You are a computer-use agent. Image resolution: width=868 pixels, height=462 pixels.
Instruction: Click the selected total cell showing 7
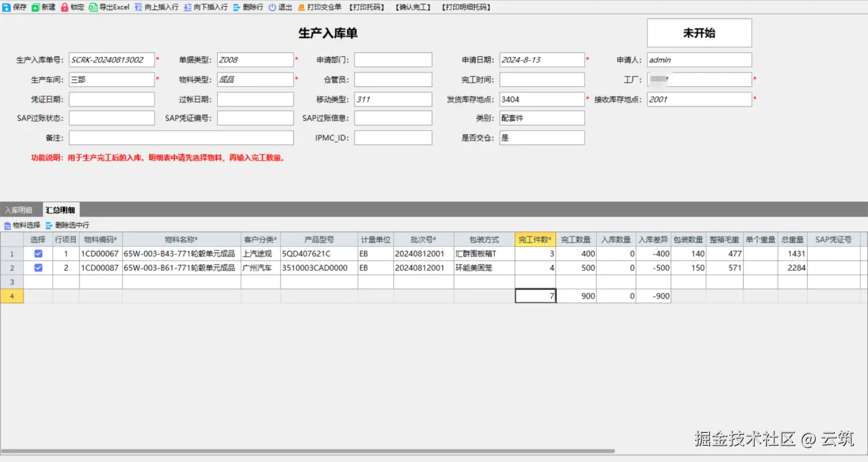536,296
